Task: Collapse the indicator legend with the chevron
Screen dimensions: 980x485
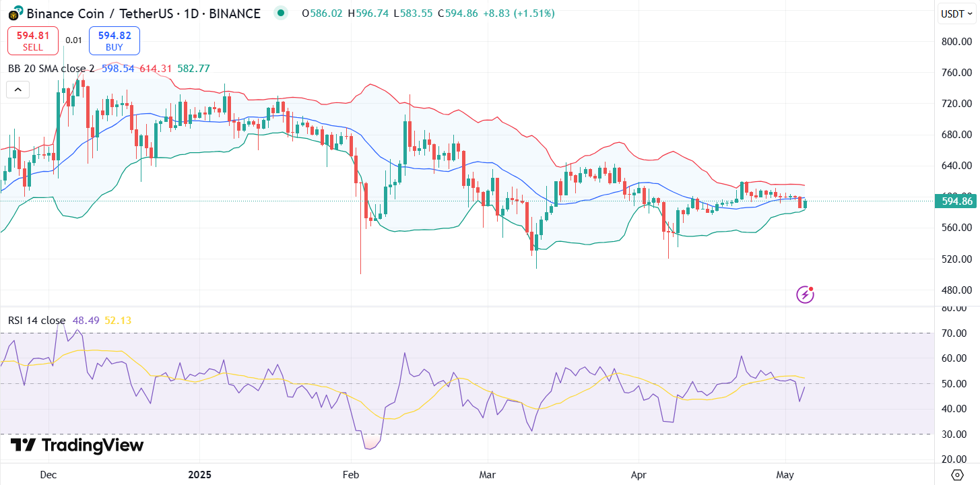Action: (x=18, y=90)
